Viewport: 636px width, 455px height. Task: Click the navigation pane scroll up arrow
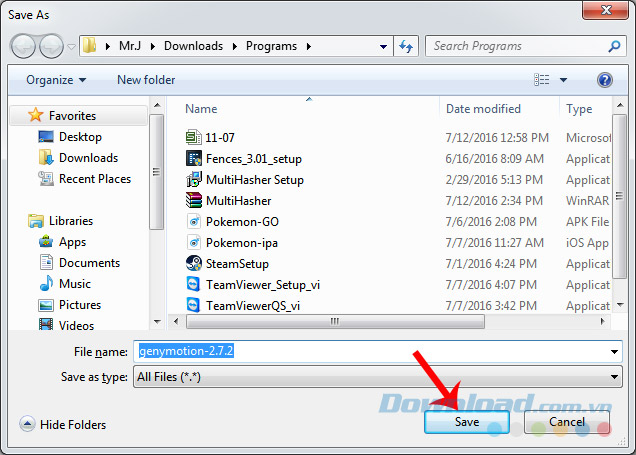click(x=157, y=105)
